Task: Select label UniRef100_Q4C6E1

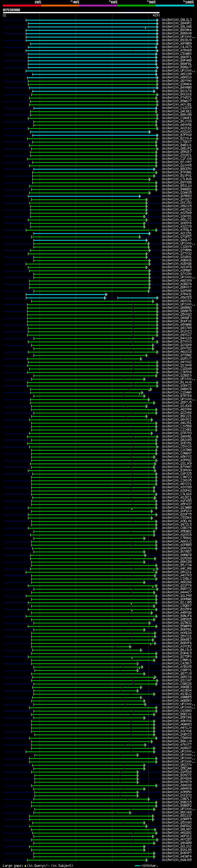Action: tap(177, 111)
